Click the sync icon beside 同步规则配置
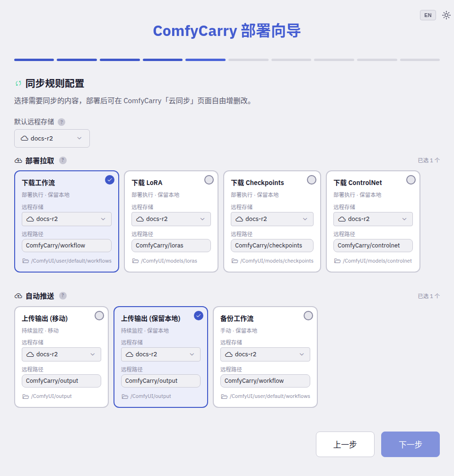Image resolution: width=454 pixels, height=476 pixels. click(18, 83)
